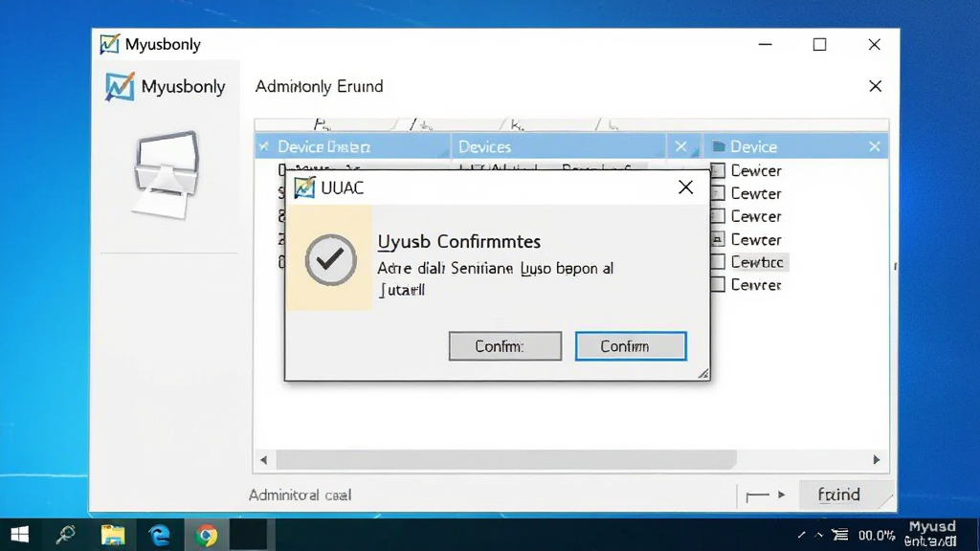Click the Myusbonly logo in the sidebar
This screenshot has height=551, width=980.
[x=120, y=87]
